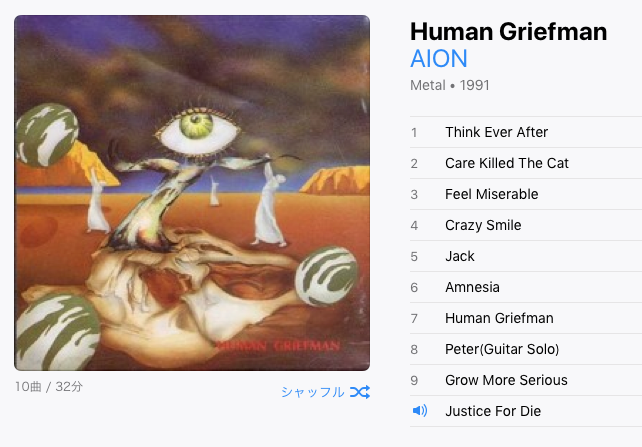Click track number 9 in list
642x447 pixels.
click(x=414, y=381)
